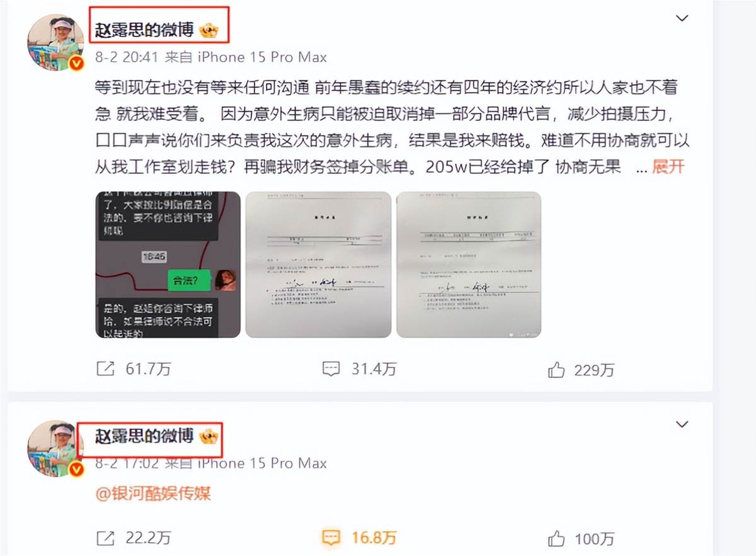Open the highlighted 16.8万 comments icon

tap(331, 538)
